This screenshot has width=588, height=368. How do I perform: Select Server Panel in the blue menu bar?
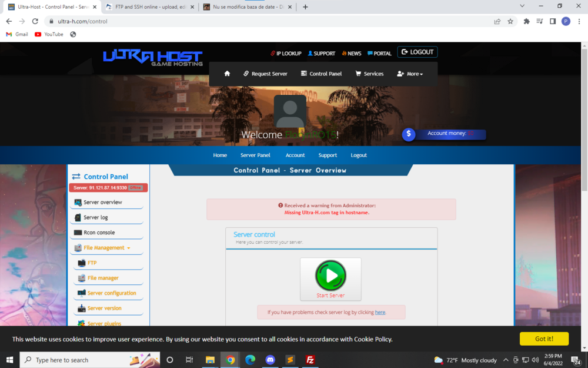click(x=255, y=155)
